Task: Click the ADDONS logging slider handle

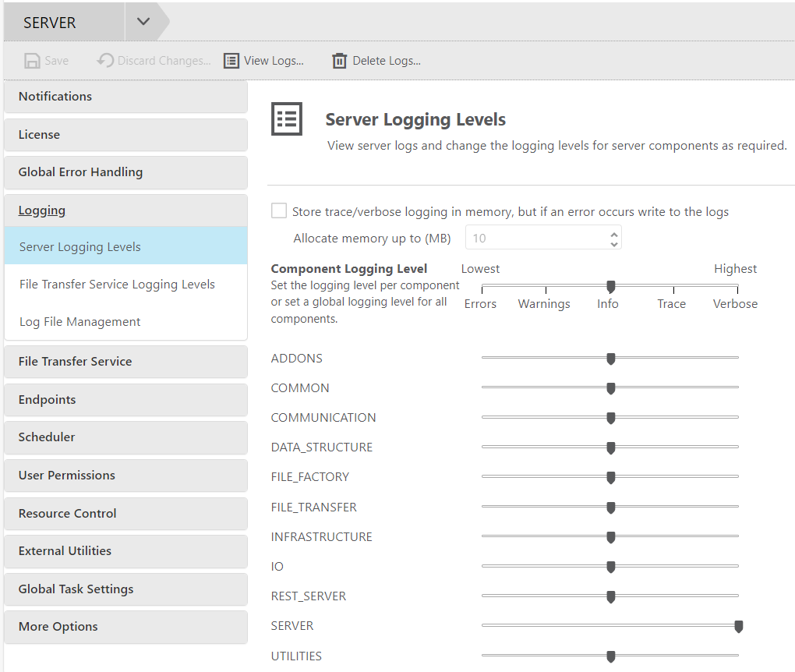Action: coord(611,359)
